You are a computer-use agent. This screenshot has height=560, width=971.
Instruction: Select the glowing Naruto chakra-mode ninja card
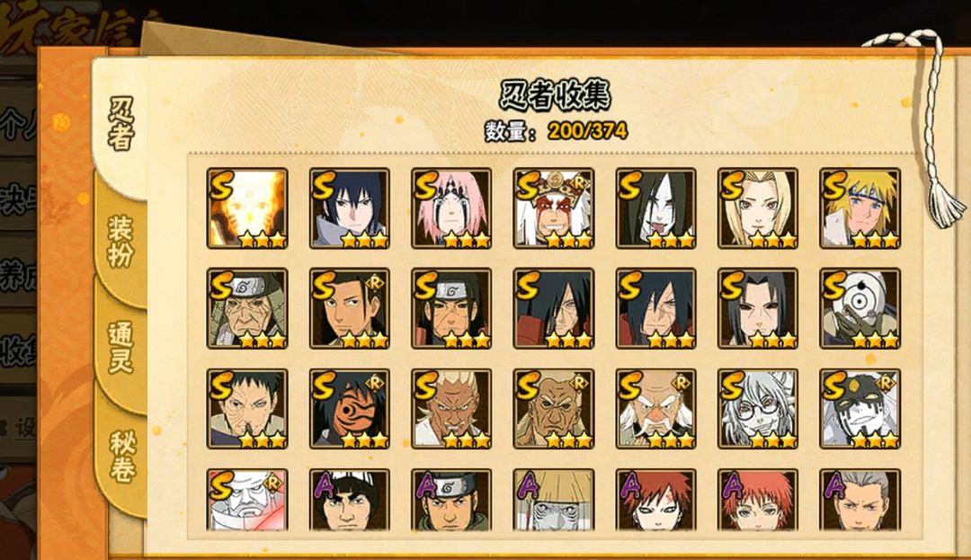coord(247,208)
